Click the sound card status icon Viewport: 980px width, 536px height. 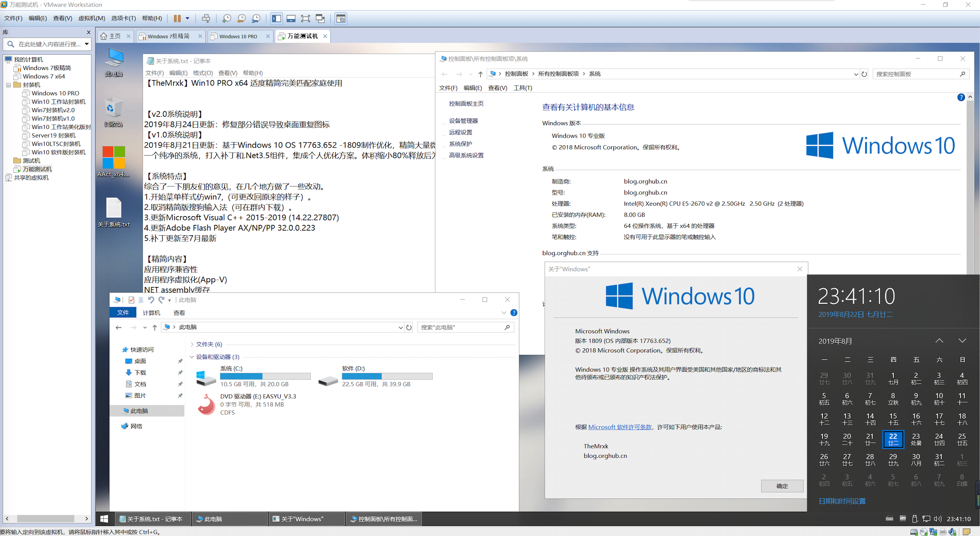point(952,532)
